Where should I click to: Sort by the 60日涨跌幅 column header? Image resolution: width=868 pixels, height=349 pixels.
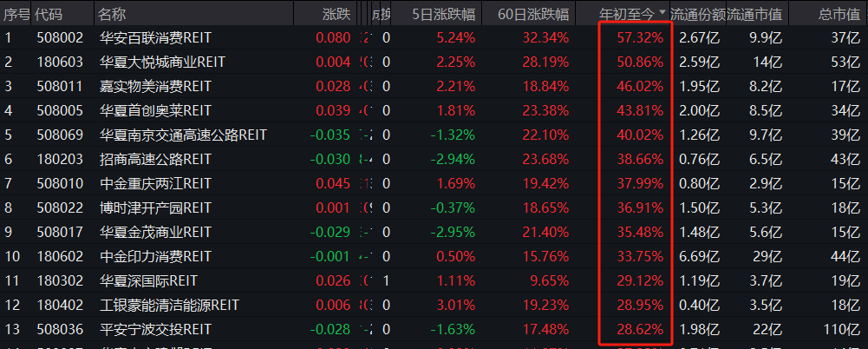click(533, 14)
